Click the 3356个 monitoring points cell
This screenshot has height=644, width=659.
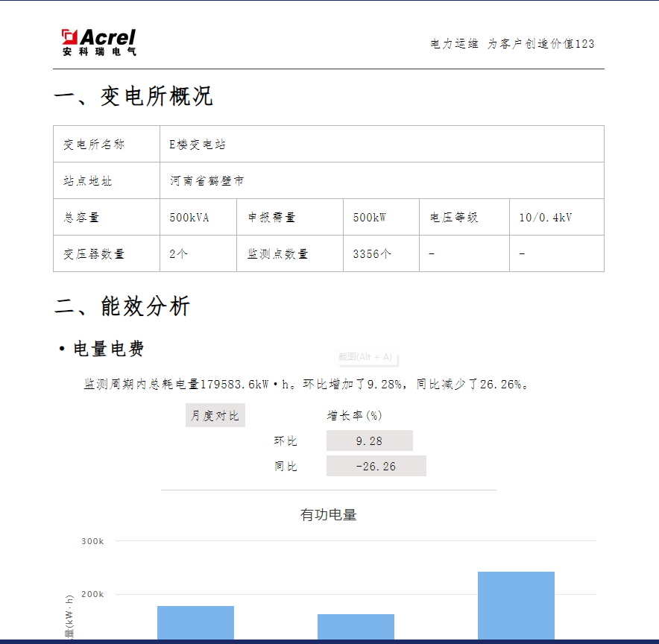pyautogui.click(x=381, y=253)
